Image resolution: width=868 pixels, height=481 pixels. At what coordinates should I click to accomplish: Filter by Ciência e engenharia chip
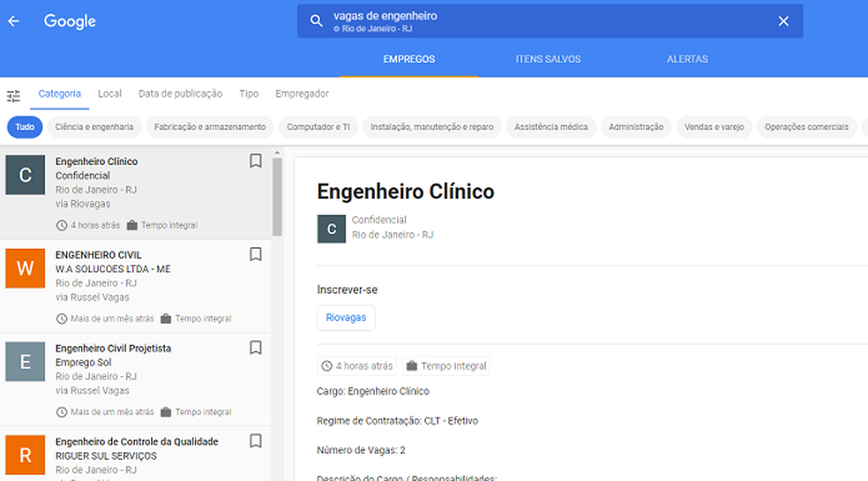pyautogui.click(x=94, y=127)
